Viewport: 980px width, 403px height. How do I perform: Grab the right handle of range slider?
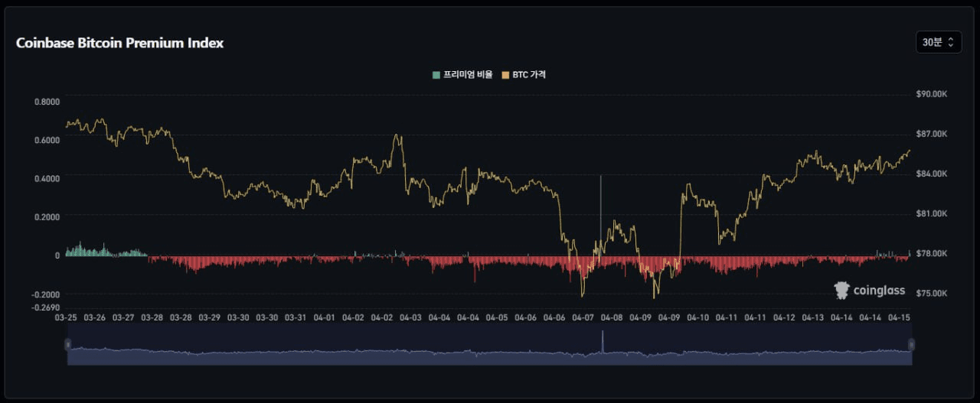[912, 345]
